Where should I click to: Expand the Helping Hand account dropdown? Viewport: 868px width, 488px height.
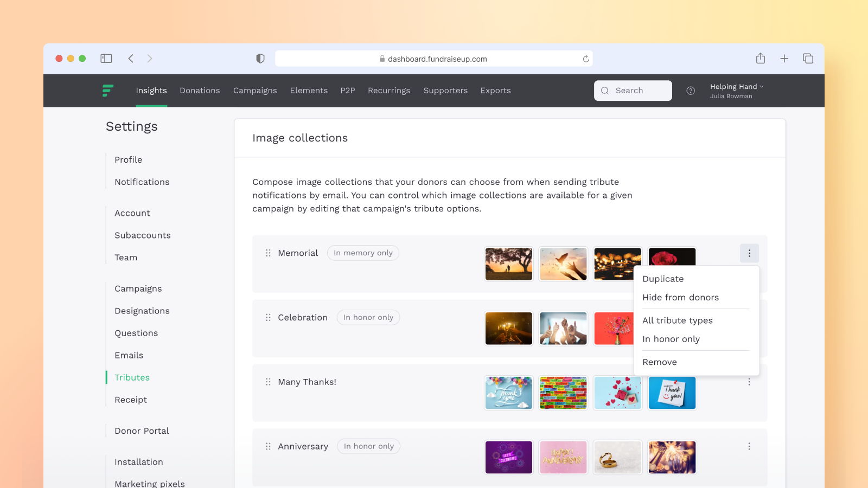pos(736,87)
